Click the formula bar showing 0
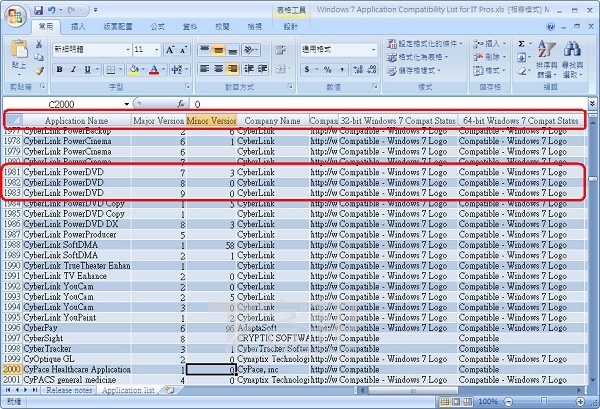The width and height of the screenshot is (600, 409). (388, 104)
